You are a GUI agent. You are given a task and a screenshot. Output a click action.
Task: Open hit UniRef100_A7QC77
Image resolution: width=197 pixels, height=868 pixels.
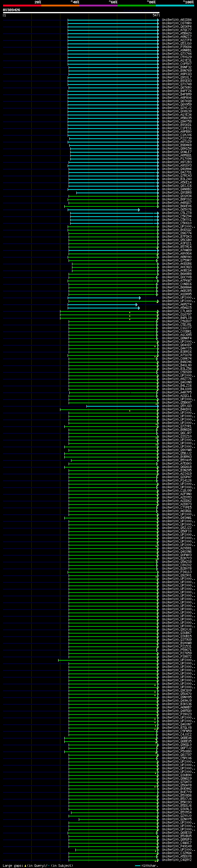pyautogui.click(x=176, y=30)
